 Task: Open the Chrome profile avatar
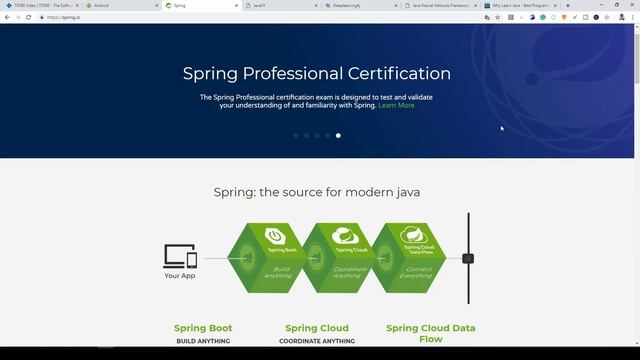pyautogui.click(x=622, y=18)
